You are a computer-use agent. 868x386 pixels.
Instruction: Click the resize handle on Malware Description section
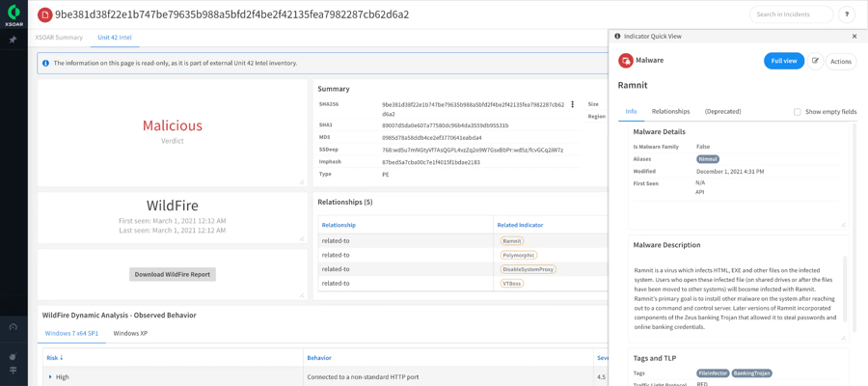coord(843,337)
